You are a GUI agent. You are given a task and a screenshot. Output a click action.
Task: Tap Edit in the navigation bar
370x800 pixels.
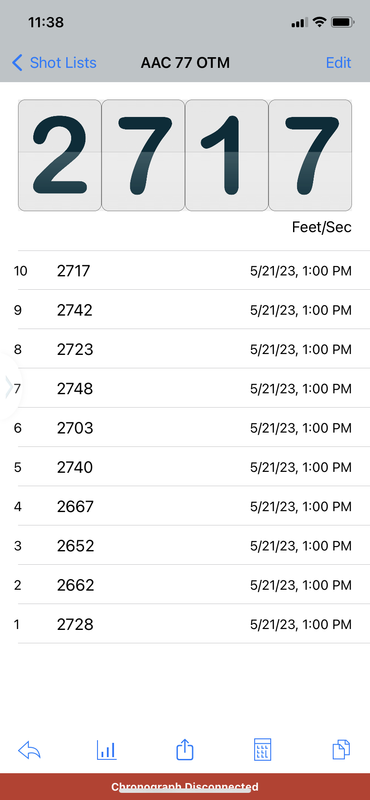pyautogui.click(x=338, y=63)
